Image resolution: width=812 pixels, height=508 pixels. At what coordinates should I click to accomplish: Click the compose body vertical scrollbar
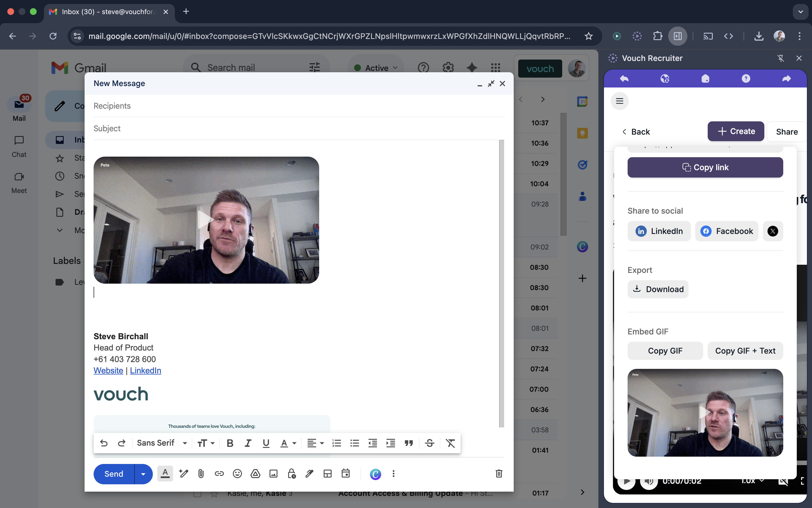tap(501, 283)
